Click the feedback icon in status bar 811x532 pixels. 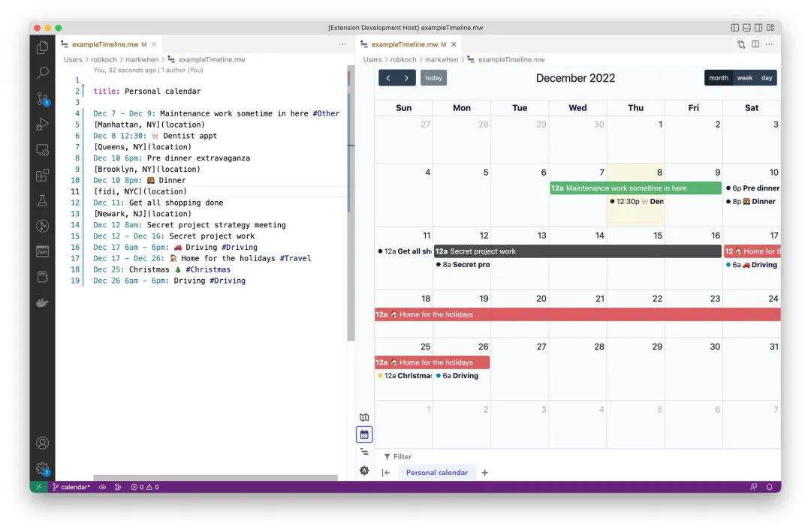[x=754, y=487]
